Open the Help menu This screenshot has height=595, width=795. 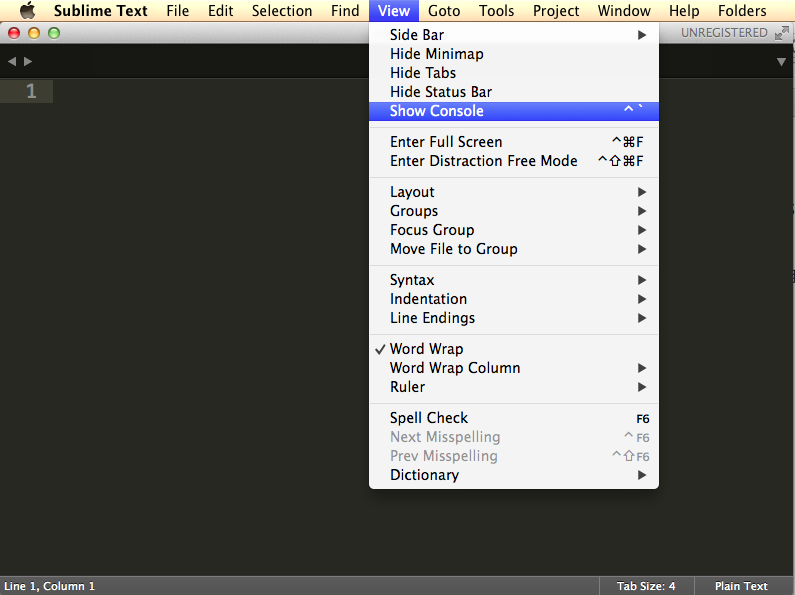pyautogui.click(x=684, y=11)
